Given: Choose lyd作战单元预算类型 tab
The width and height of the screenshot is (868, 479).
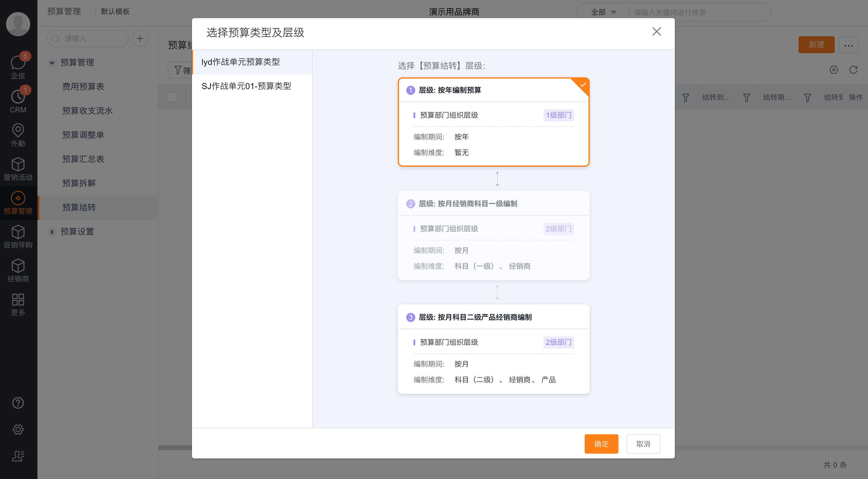Looking at the screenshot, I should tap(252, 62).
